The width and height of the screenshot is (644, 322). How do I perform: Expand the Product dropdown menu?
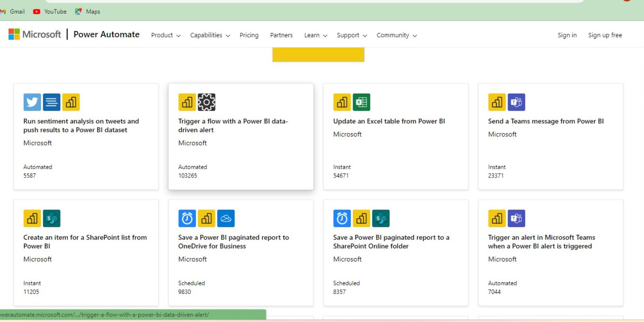pyautogui.click(x=166, y=35)
